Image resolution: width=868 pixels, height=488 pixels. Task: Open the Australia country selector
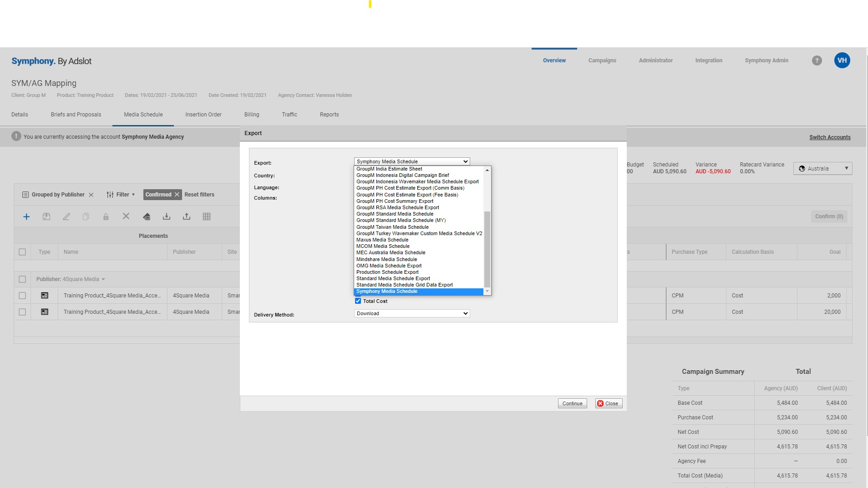(823, 168)
